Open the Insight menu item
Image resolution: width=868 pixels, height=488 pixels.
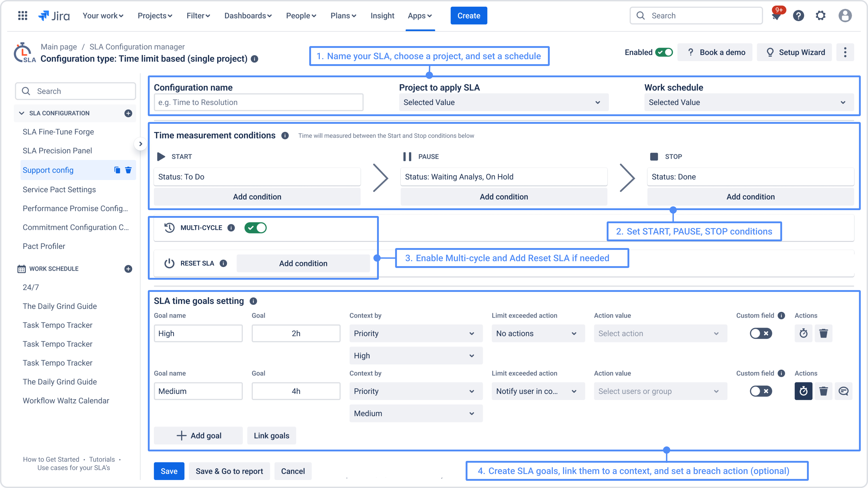382,16
